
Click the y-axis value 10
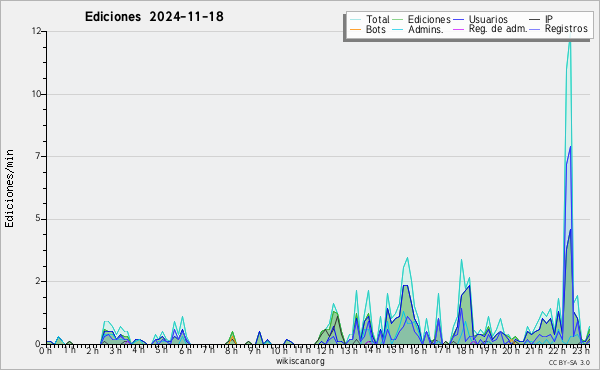tap(36, 94)
